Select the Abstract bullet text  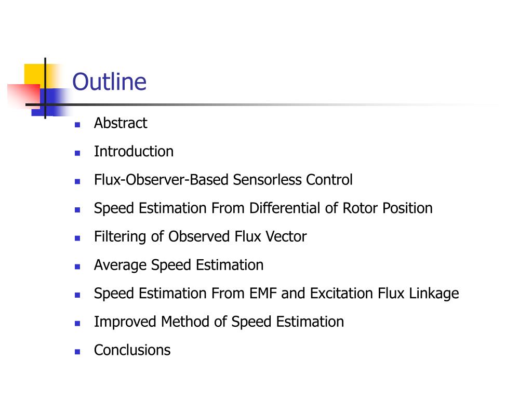coord(121,123)
